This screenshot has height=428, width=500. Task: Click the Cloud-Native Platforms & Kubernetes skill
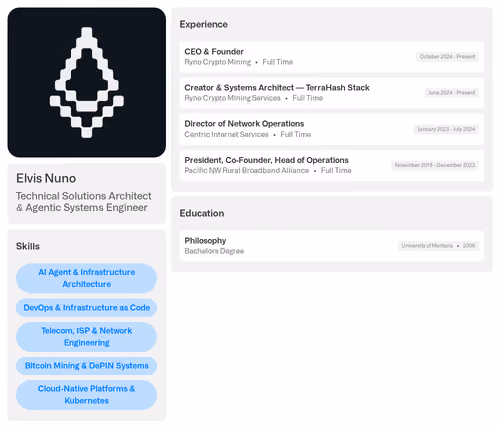click(87, 395)
